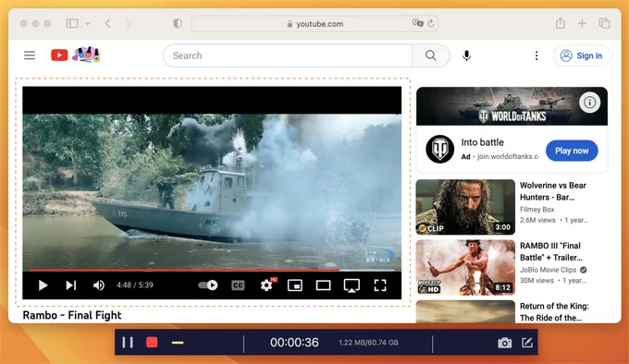Viewport: 629px width, 364px height.
Task: Minimize the recorder toolbar with yellow dash
Action: point(178,343)
